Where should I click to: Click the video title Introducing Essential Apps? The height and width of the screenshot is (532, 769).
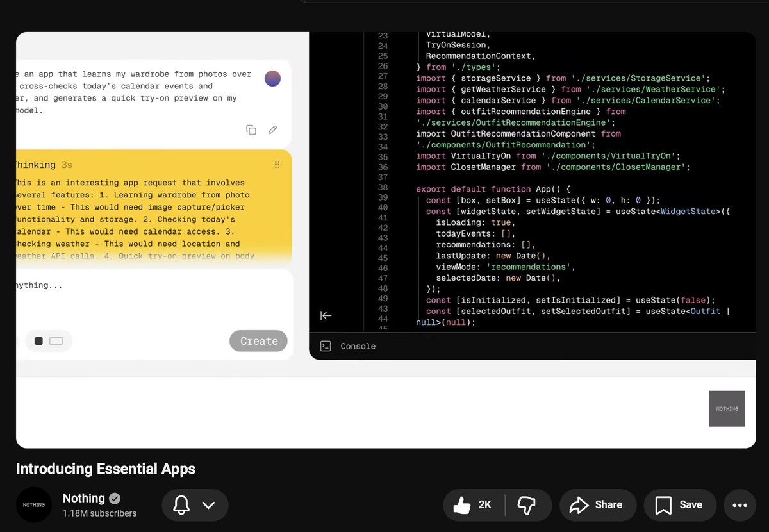coord(106,469)
